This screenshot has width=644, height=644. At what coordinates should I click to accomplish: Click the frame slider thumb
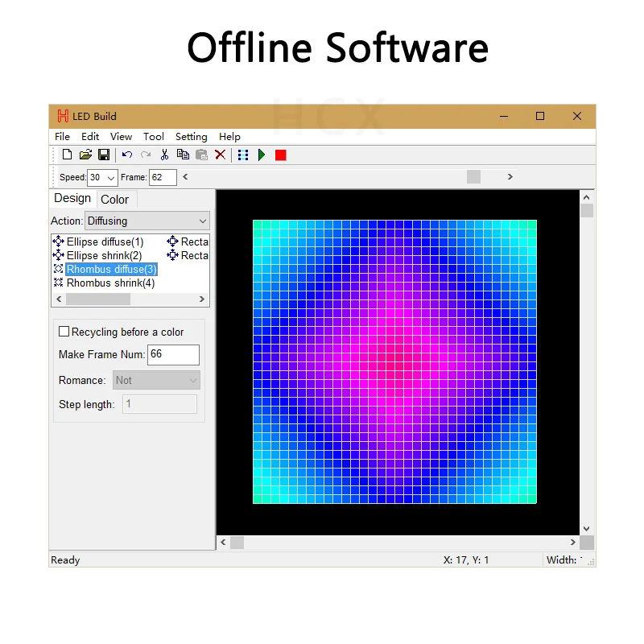(473, 177)
